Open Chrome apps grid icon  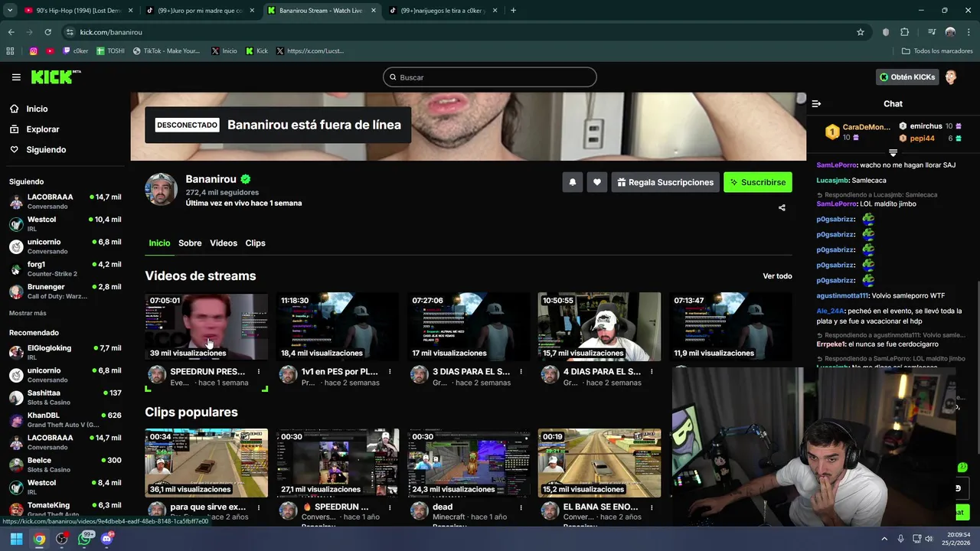point(10,51)
